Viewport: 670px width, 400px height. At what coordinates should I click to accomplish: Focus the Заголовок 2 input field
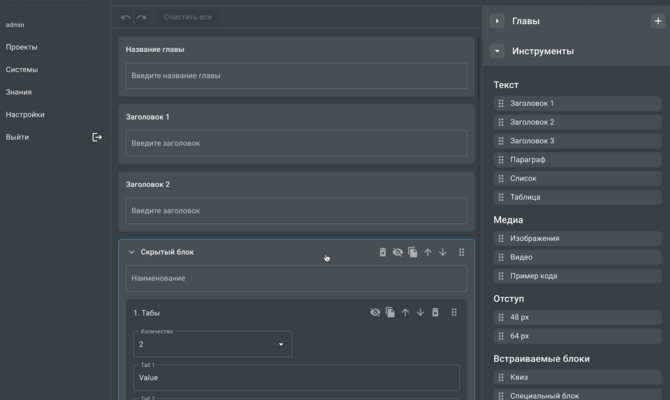297,211
